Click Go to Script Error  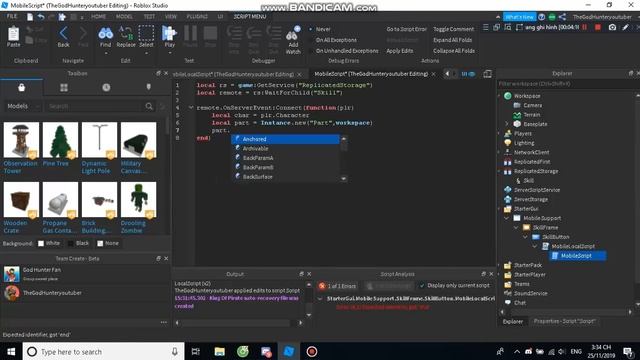point(406,29)
